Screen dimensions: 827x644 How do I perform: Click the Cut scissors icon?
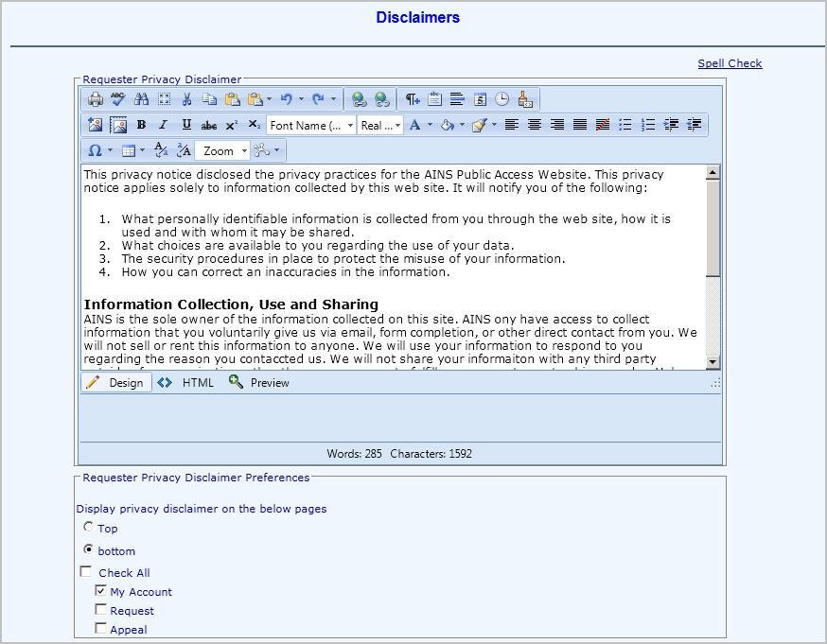pyautogui.click(x=186, y=99)
